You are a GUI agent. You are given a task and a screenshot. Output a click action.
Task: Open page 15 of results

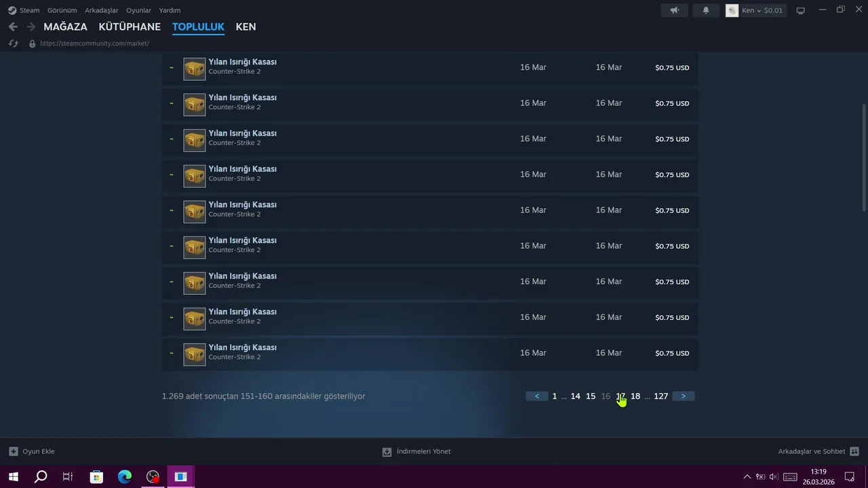[x=591, y=396]
